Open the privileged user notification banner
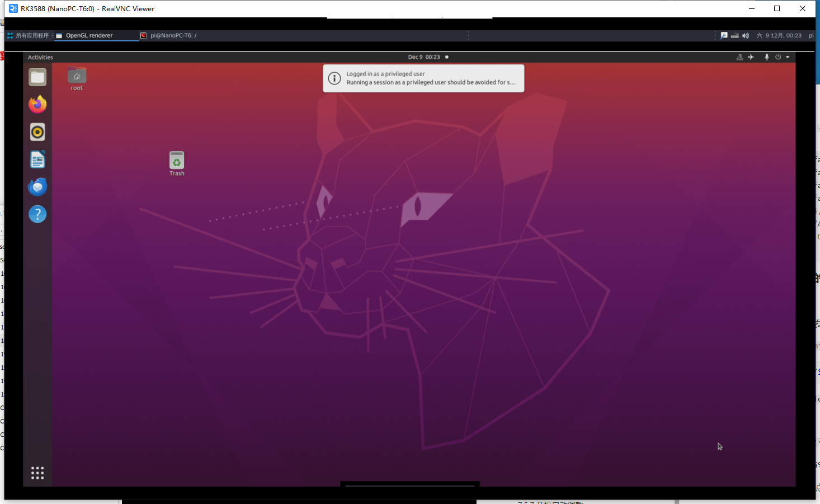This screenshot has width=820, height=504. (x=423, y=78)
